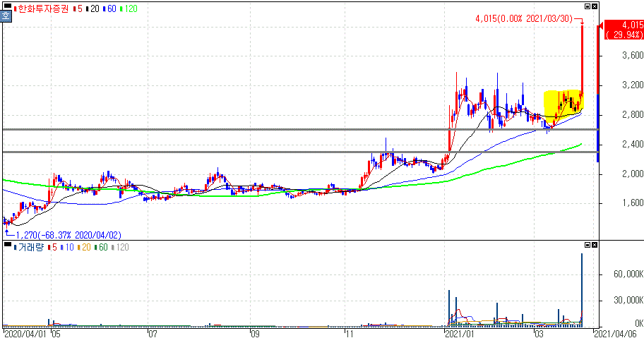Viewport: 644px width, 338px height.
Task: Click black menu box in volume panel corner
Action: point(7,244)
